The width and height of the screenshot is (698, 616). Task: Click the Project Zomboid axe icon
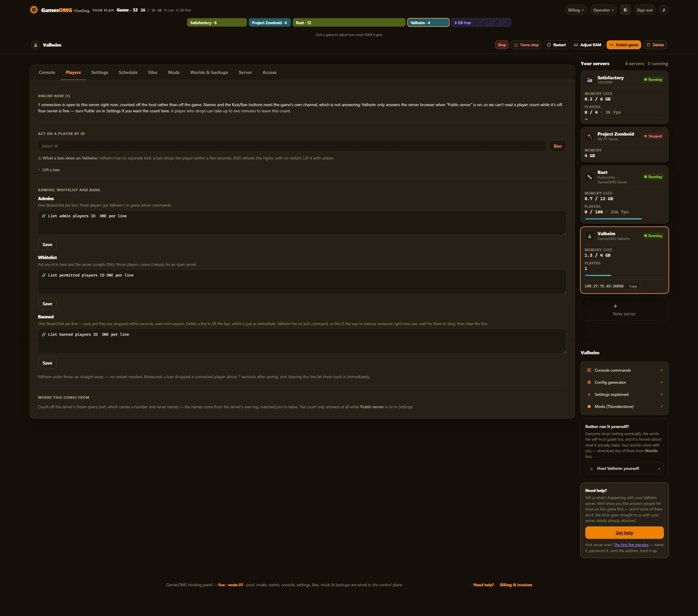[589, 136]
